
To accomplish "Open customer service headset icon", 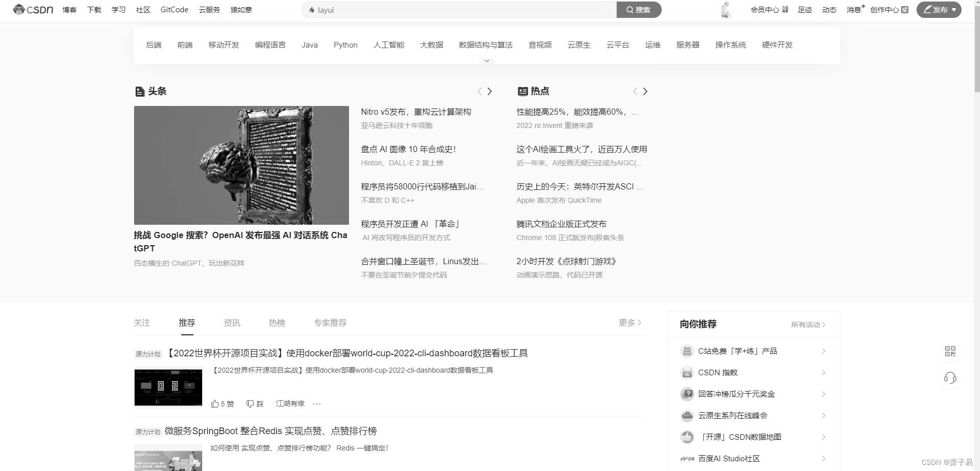I will coord(950,378).
